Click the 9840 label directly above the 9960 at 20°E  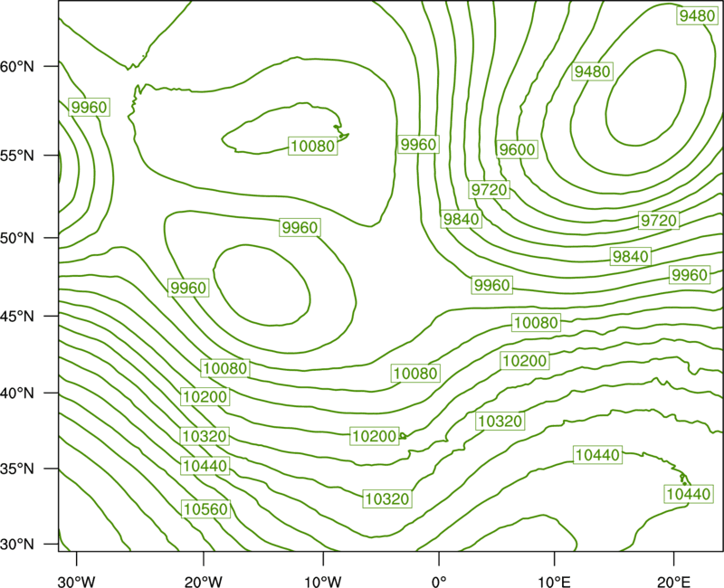point(631,257)
